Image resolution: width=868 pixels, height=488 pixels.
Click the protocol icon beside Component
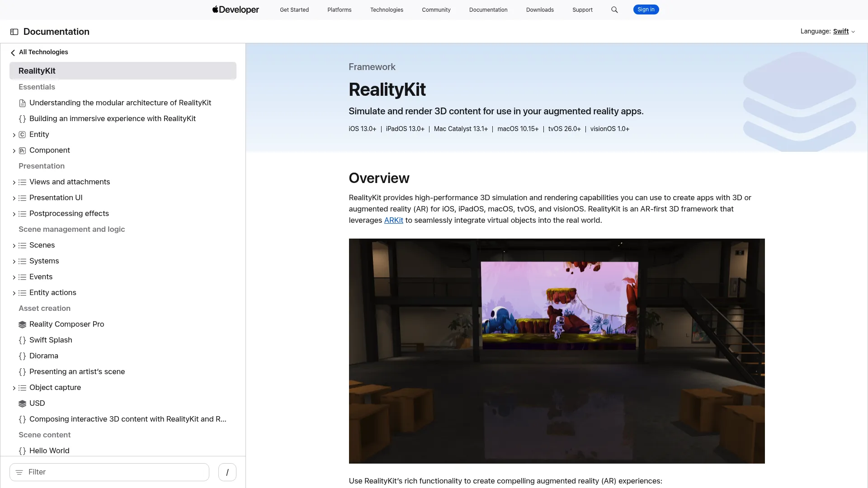[x=22, y=150]
